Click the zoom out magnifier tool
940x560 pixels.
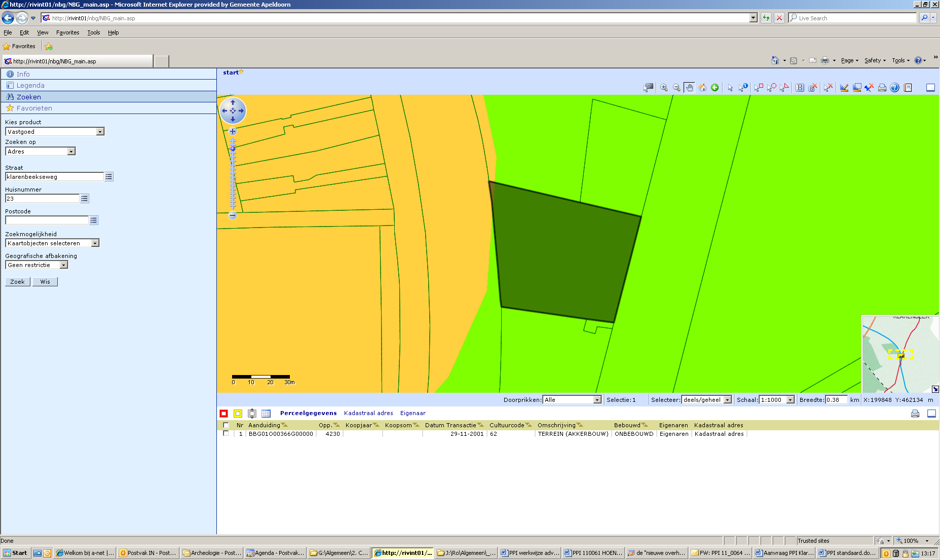676,88
